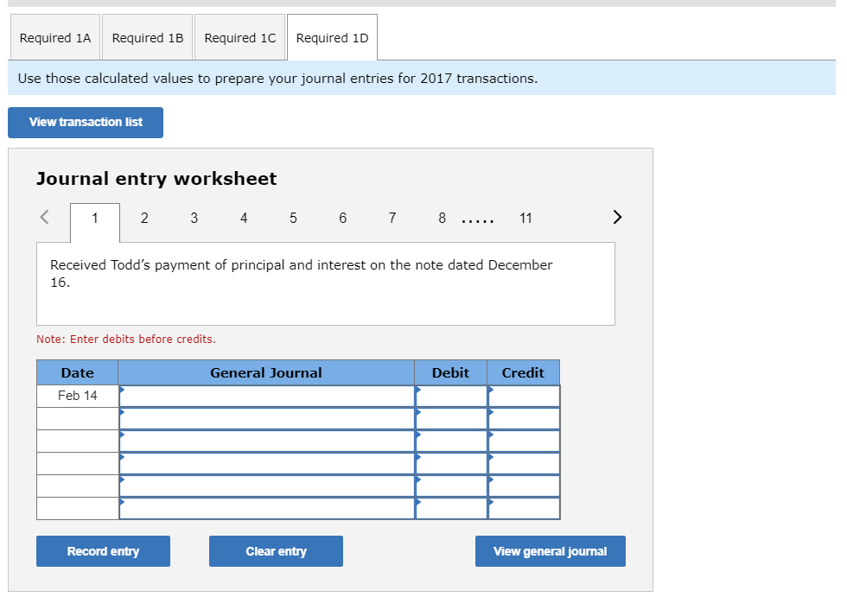Record the current journal entry

tap(102, 550)
